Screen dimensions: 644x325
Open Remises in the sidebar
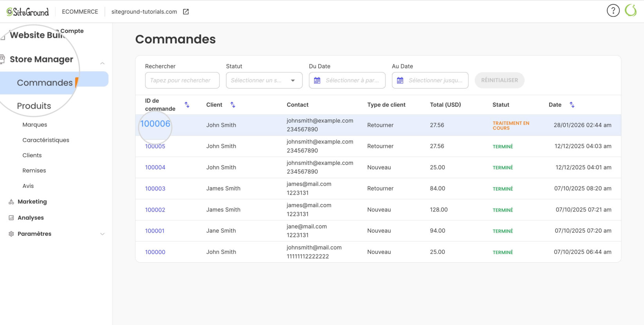pyautogui.click(x=34, y=170)
